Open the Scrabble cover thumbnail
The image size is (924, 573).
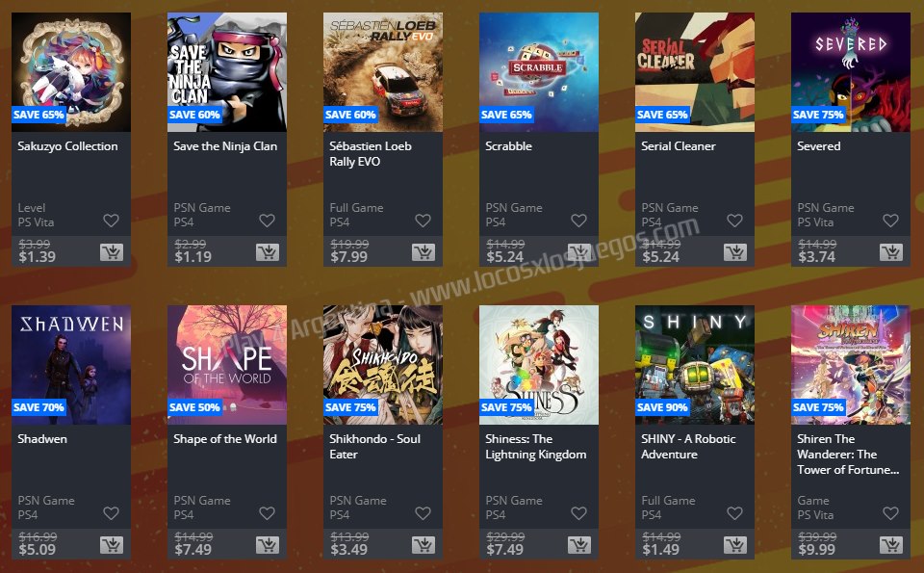click(x=539, y=72)
